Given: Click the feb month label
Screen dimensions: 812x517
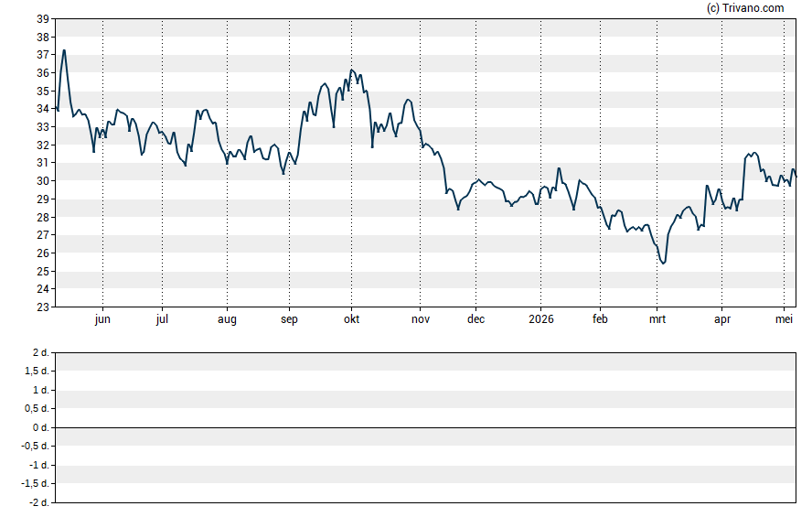Looking at the screenshot, I should [x=600, y=319].
